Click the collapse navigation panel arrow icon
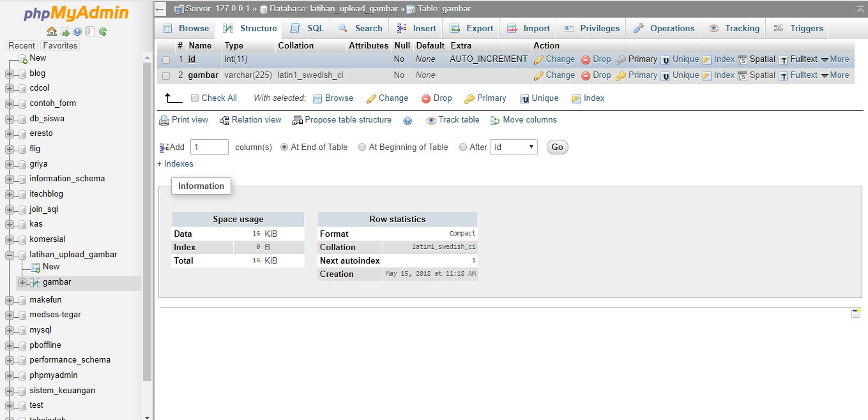 pos(160,9)
